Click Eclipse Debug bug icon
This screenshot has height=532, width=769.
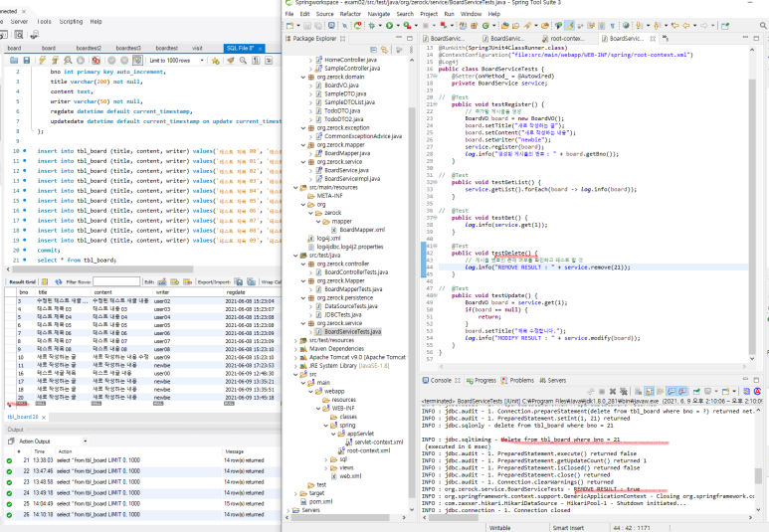pyautogui.click(x=372, y=26)
